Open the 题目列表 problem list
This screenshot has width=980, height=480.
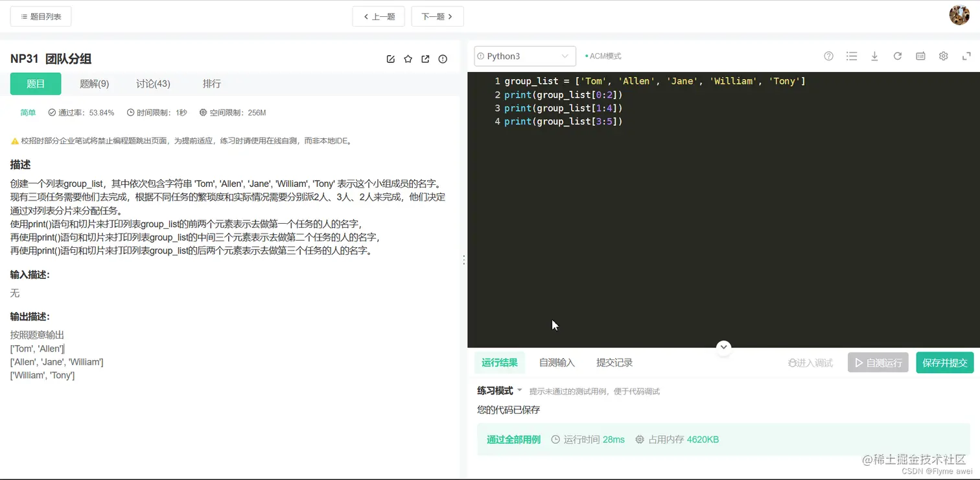click(40, 16)
